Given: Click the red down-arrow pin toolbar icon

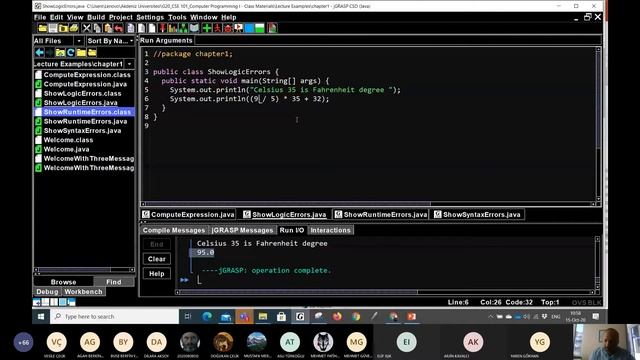Looking at the screenshot, I should click(x=162, y=28).
